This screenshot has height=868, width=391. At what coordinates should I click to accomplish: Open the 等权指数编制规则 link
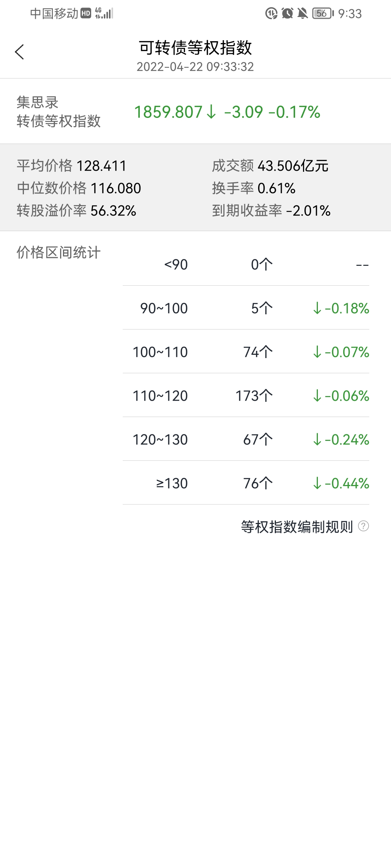click(x=297, y=527)
